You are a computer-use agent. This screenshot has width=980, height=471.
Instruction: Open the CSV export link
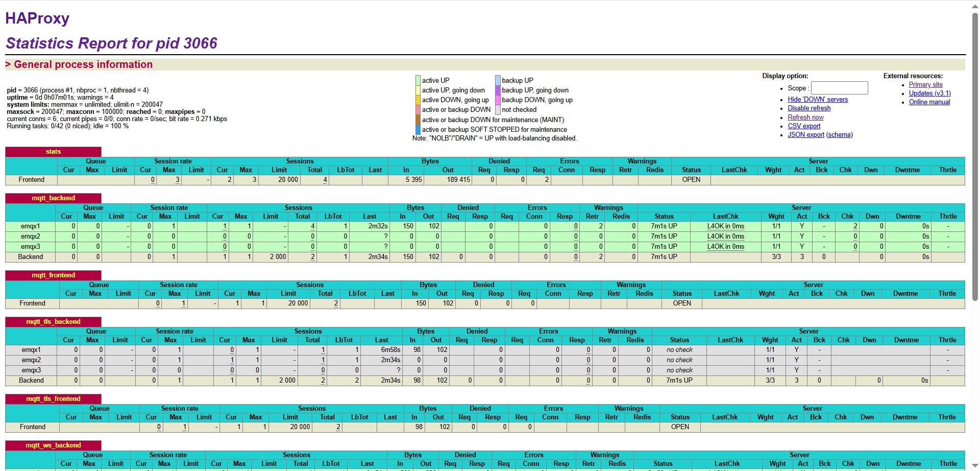click(x=804, y=126)
